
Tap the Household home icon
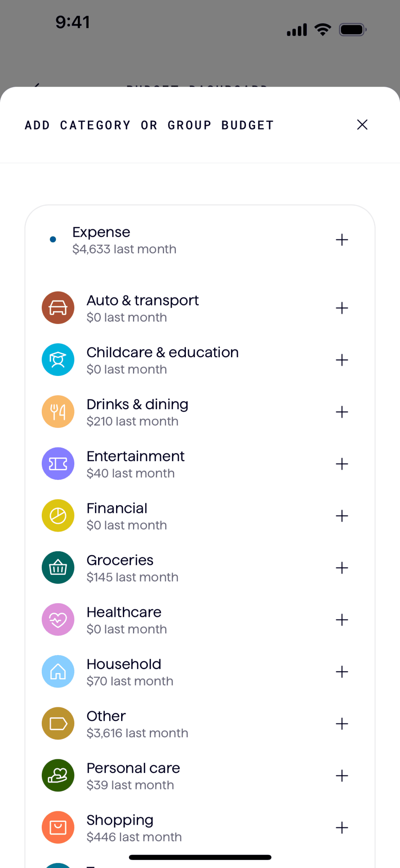point(58,671)
